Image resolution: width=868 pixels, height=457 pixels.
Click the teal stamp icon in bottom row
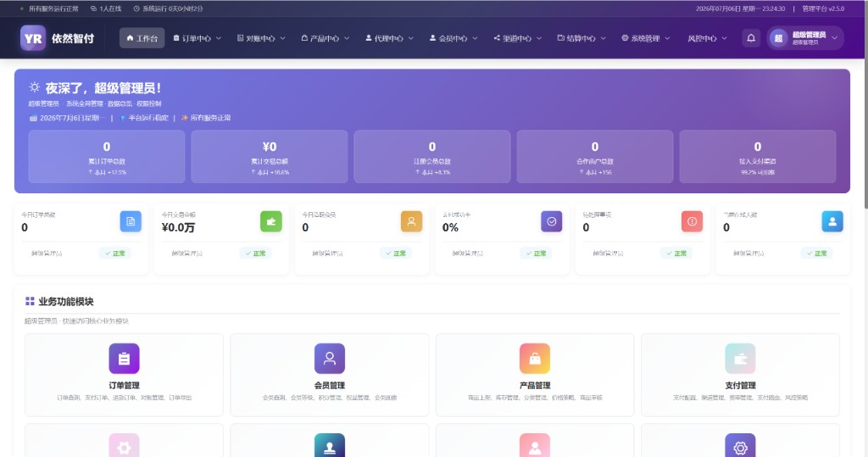click(330, 445)
